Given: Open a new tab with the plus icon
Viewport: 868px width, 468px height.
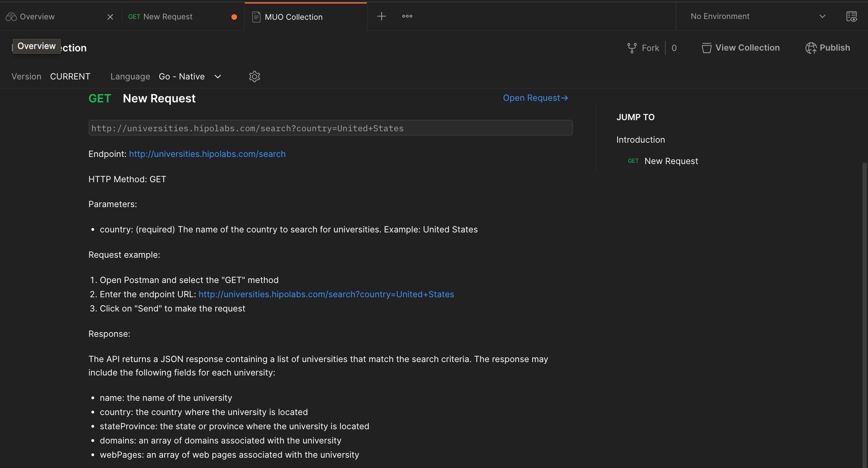Looking at the screenshot, I should 381,16.
